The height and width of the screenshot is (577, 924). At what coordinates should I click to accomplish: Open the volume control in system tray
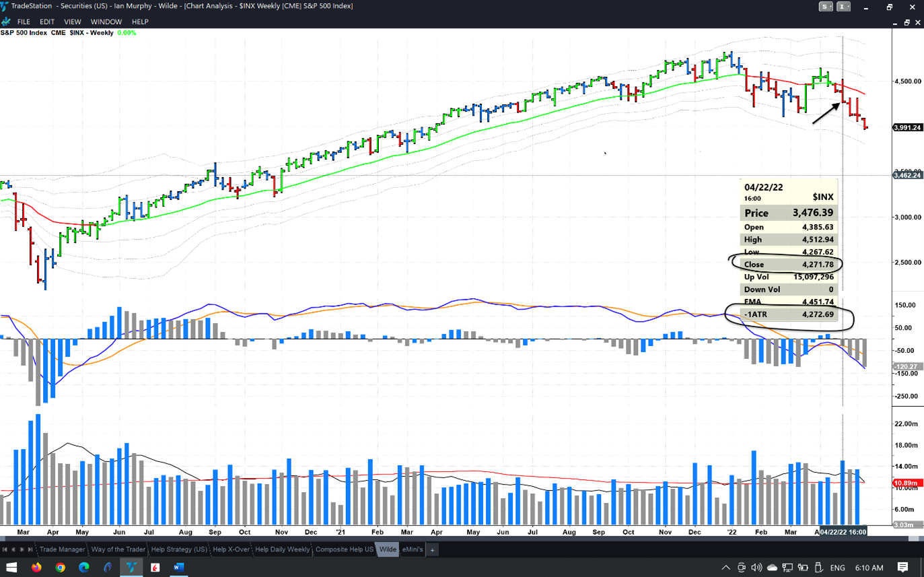(x=756, y=568)
